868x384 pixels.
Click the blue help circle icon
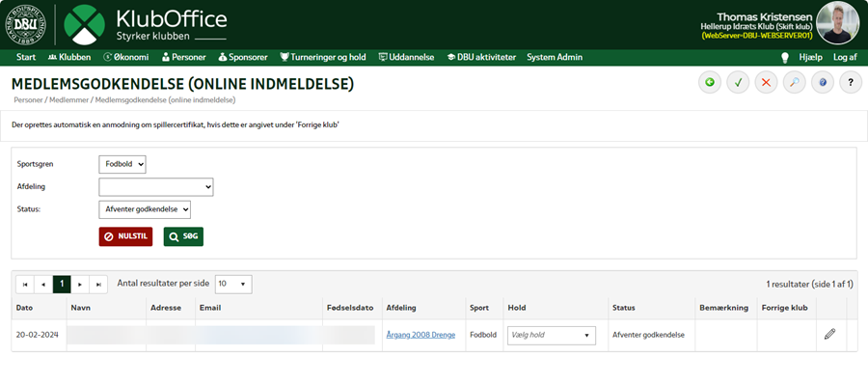click(x=823, y=83)
